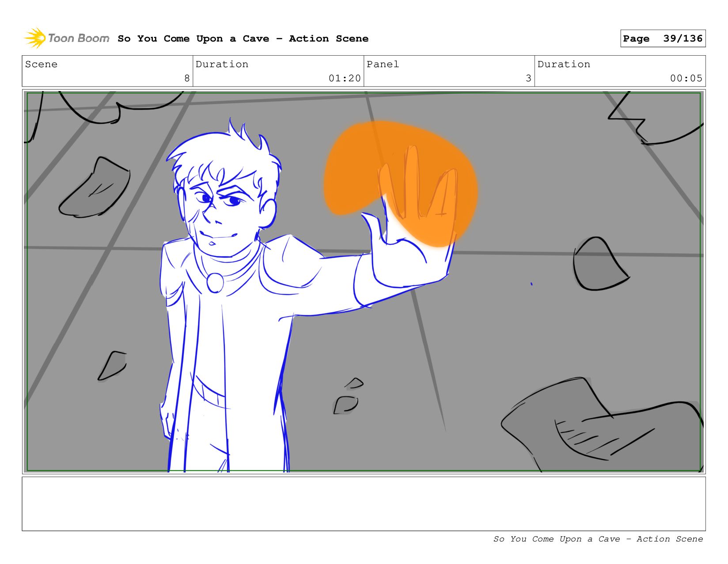Image resolution: width=728 pixels, height=564 pixels.
Task: Click the 'Scene' label
Action: [41, 64]
